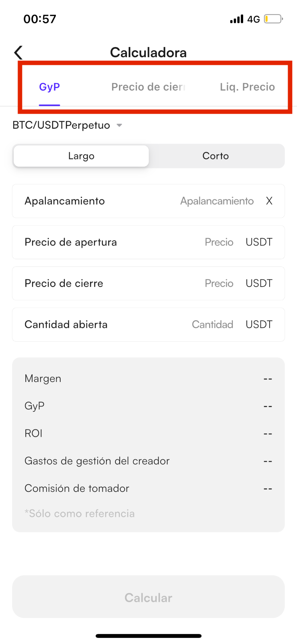This screenshot has width=297, height=644.
Task: Tap the Calculadora title
Action: click(x=148, y=52)
